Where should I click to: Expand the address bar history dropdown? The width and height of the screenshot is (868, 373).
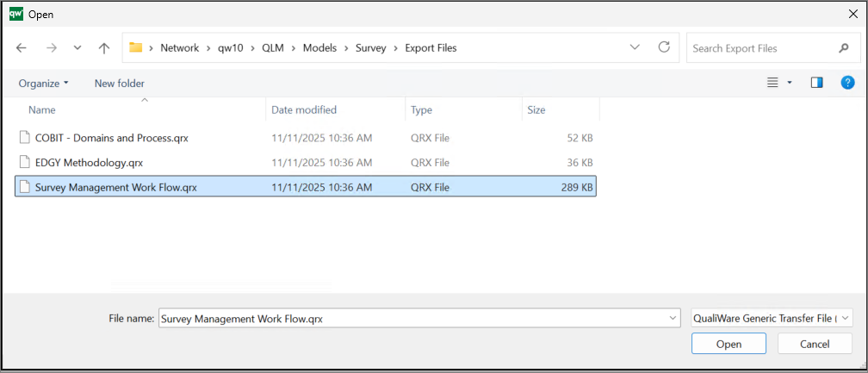tap(635, 47)
